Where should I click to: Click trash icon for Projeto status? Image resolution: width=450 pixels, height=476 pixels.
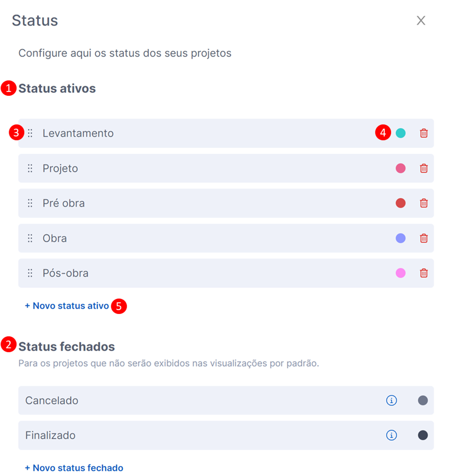pos(424,168)
